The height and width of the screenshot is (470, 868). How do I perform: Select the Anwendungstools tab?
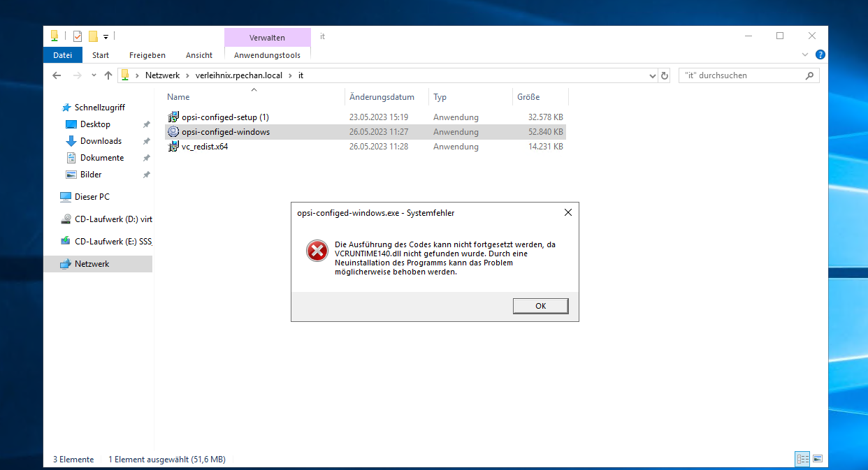click(x=267, y=55)
